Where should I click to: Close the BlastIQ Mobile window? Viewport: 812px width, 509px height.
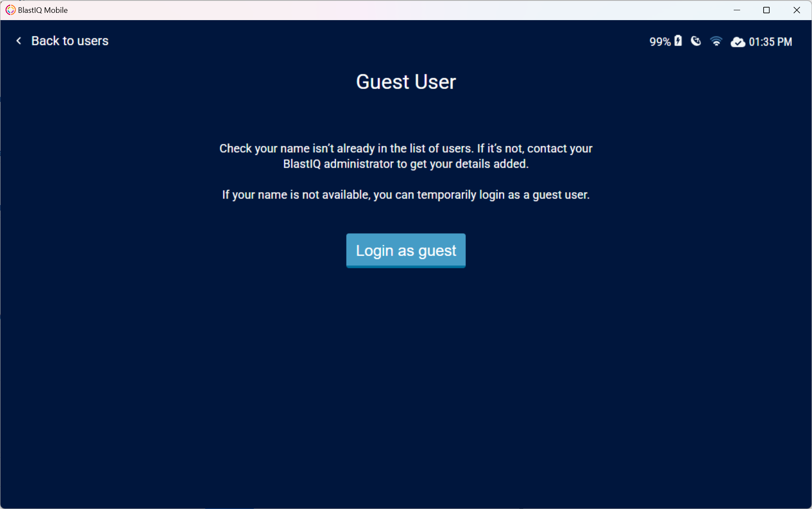point(796,10)
